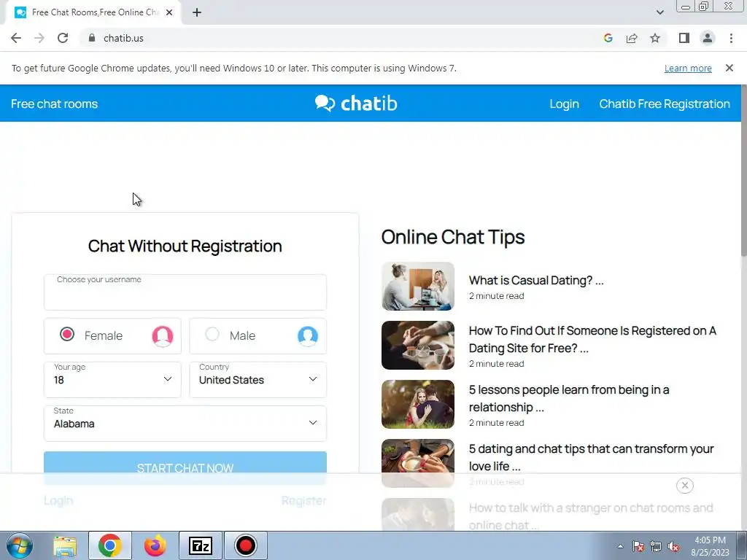Open Chatib Free Registration

[x=664, y=104]
